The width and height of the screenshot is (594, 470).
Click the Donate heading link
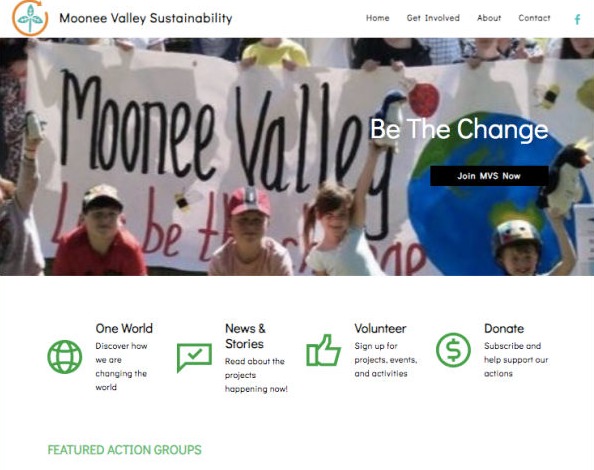tap(504, 328)
